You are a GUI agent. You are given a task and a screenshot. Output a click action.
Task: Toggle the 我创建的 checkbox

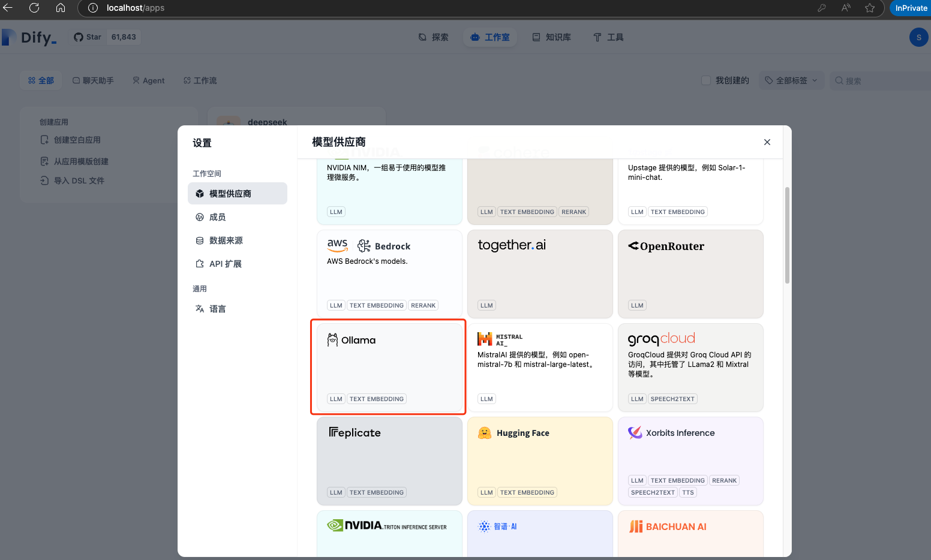[x=706, y=80]
